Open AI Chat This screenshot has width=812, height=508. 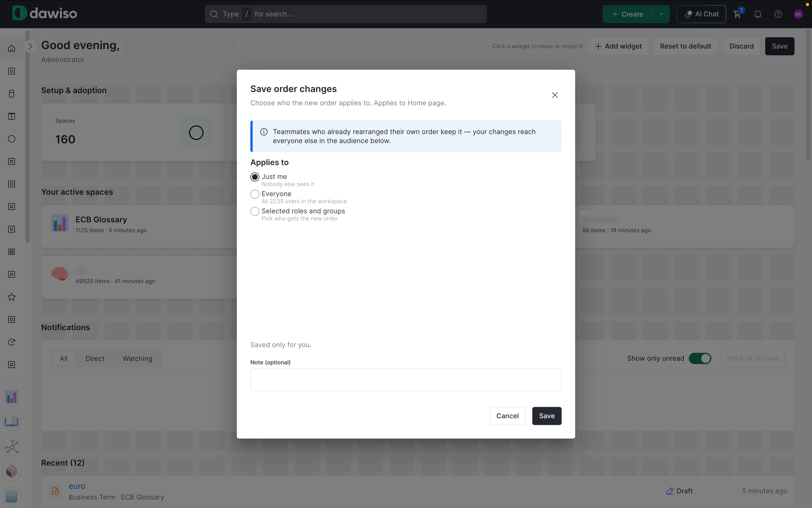pos(701,14)
